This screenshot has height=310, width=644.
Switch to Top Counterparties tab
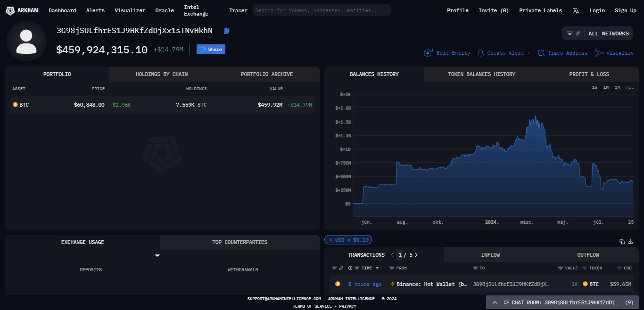(x=240, y=242)
